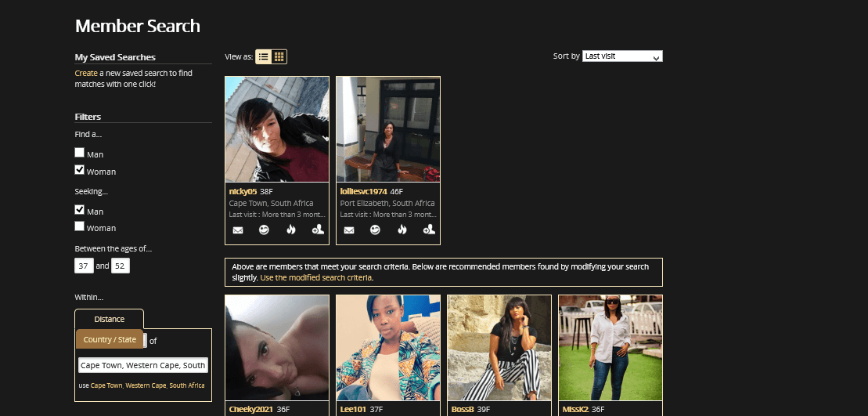Open MissK2's profile via username
The width and height of the screenshot is (868, 416).
(575, 410)
